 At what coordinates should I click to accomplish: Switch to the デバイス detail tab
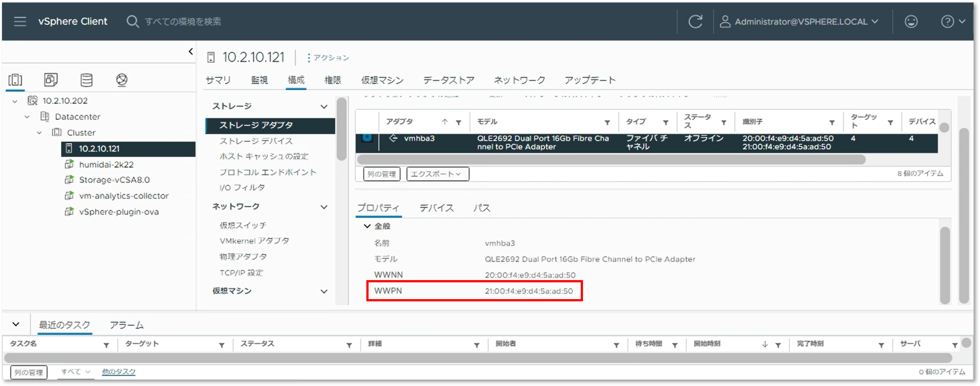point(436,208)
